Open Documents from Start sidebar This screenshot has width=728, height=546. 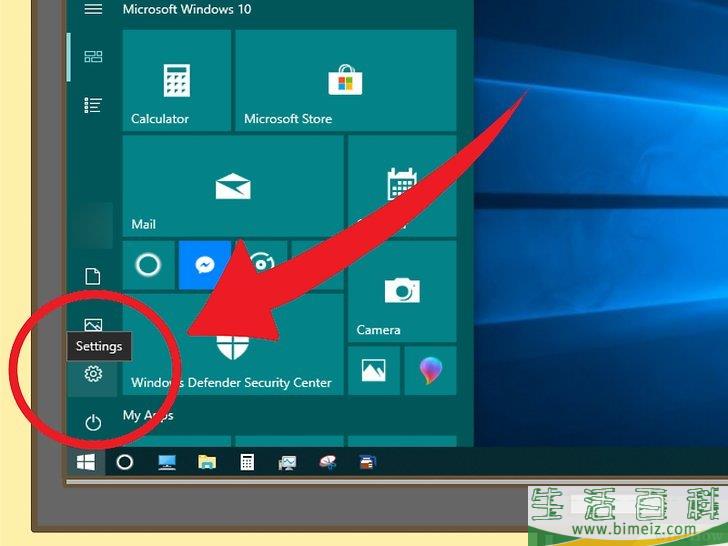93,276
